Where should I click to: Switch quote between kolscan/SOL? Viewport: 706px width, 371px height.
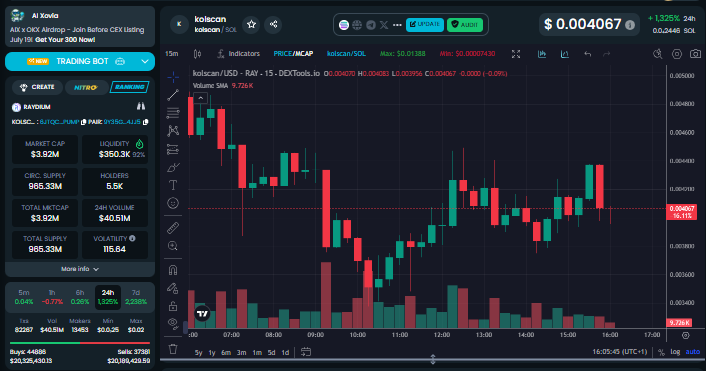click(x=346, y=54)
